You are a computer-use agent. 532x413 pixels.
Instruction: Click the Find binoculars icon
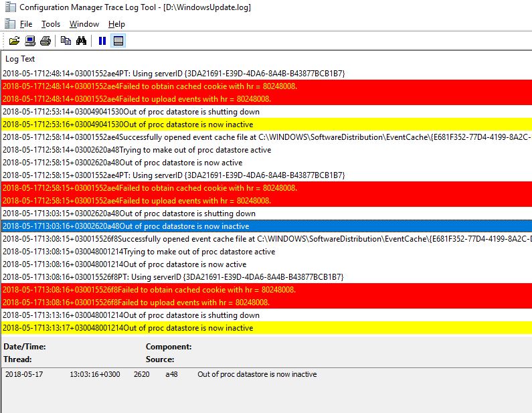pos(82,41)
